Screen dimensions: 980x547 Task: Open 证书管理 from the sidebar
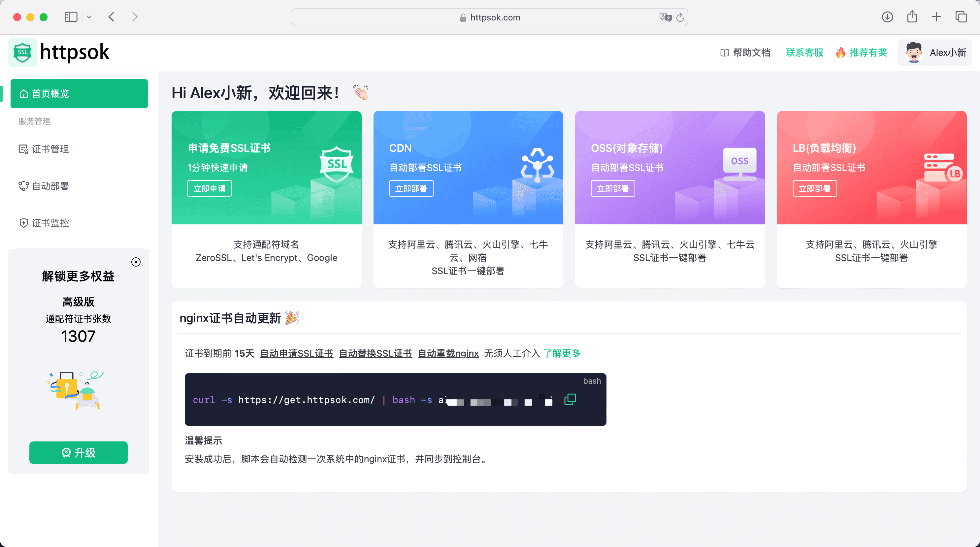[50, 149]
